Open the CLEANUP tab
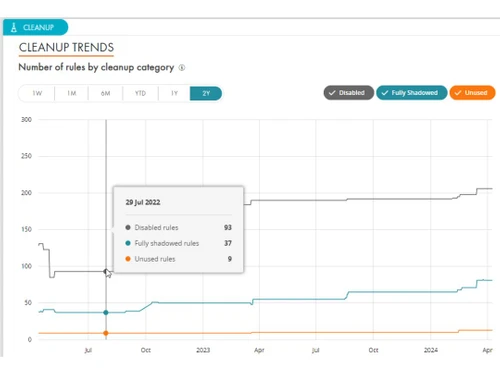The width and height of the screenshot is (500, 375). pos(35,27)
